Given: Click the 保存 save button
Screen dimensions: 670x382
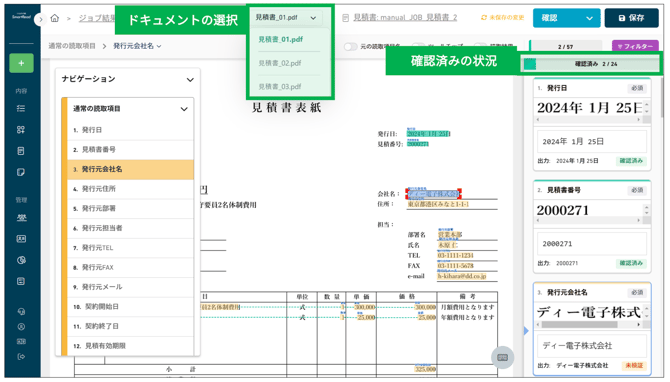Looking at the screenshot, I should tap(632, 18).
